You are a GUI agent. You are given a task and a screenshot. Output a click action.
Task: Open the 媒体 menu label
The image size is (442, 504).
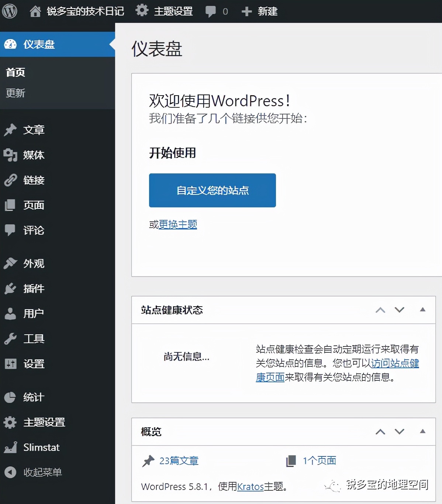tap(34, 155)
